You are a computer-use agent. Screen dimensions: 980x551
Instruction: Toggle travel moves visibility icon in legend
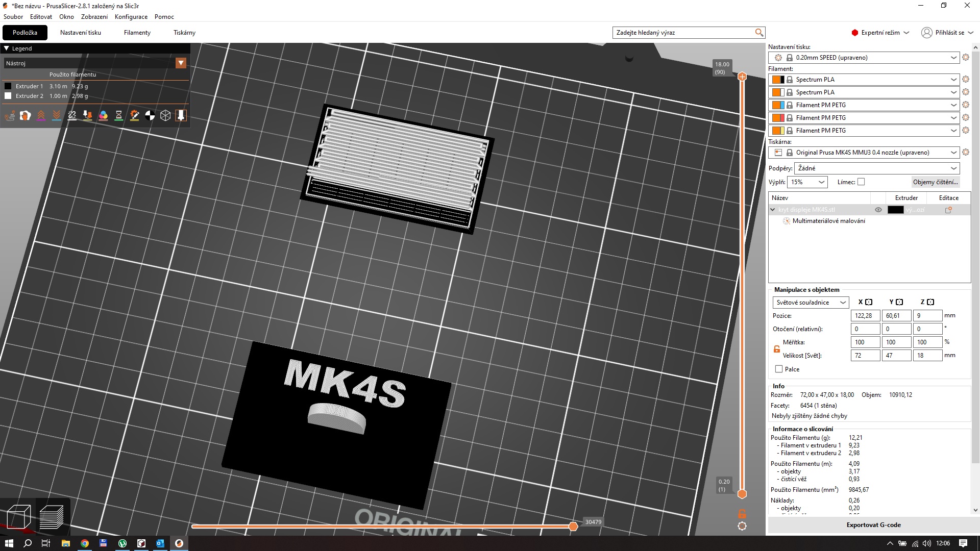(x=10, y=116)
